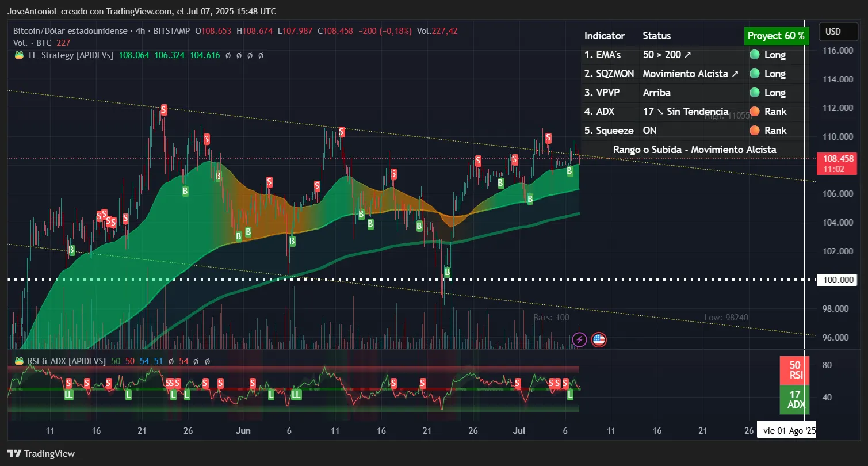Viewport: 868px width, 466px height.
Task: Open the USD currency selector
Action: coord(838,32)
